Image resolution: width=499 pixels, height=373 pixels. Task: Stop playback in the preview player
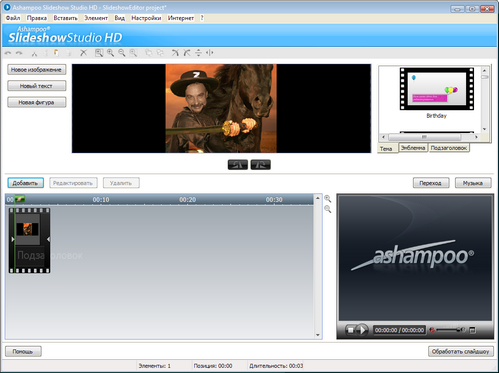(350, 330)
